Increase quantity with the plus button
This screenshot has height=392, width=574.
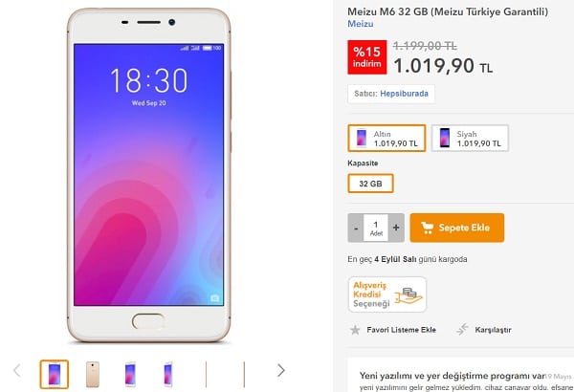(x=396, y=228)
